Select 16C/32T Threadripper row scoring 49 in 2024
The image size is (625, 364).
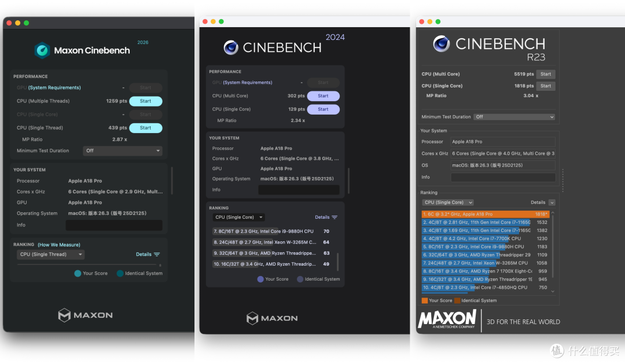coord(273,264)
